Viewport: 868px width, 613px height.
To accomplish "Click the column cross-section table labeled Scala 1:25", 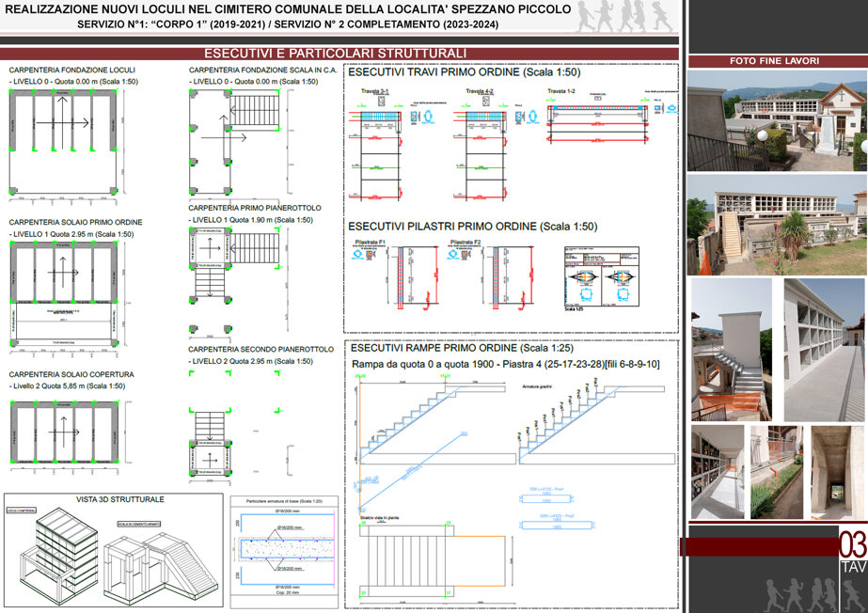I will pos(601,277).
